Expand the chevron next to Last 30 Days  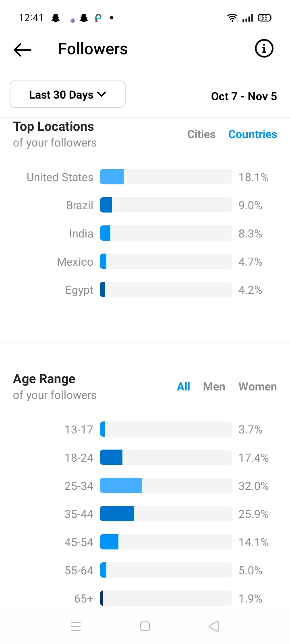(102, 94)
